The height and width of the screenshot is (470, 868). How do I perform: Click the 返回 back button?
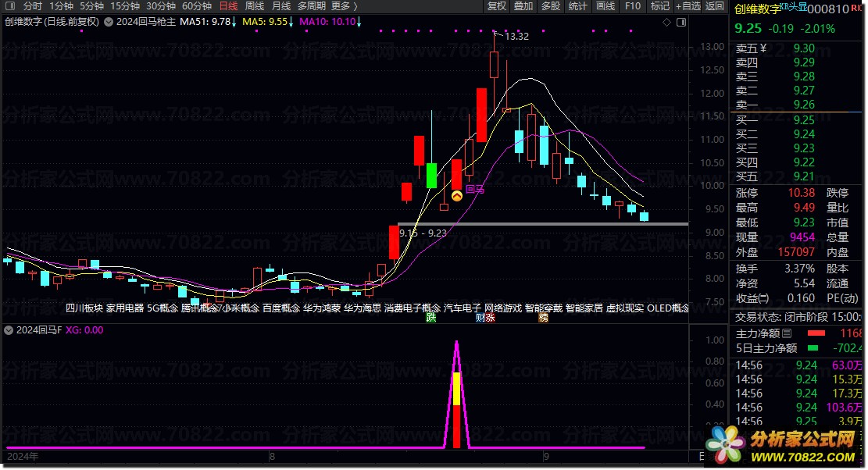[715, 6]
